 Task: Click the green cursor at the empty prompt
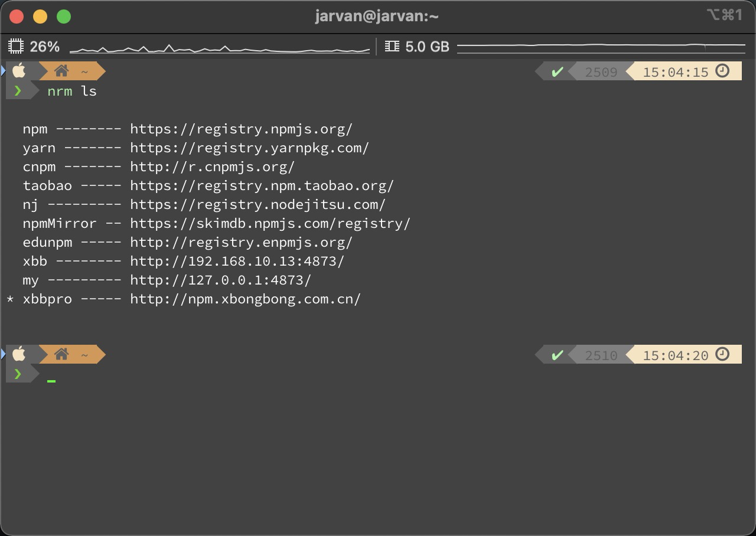[51, 381]
